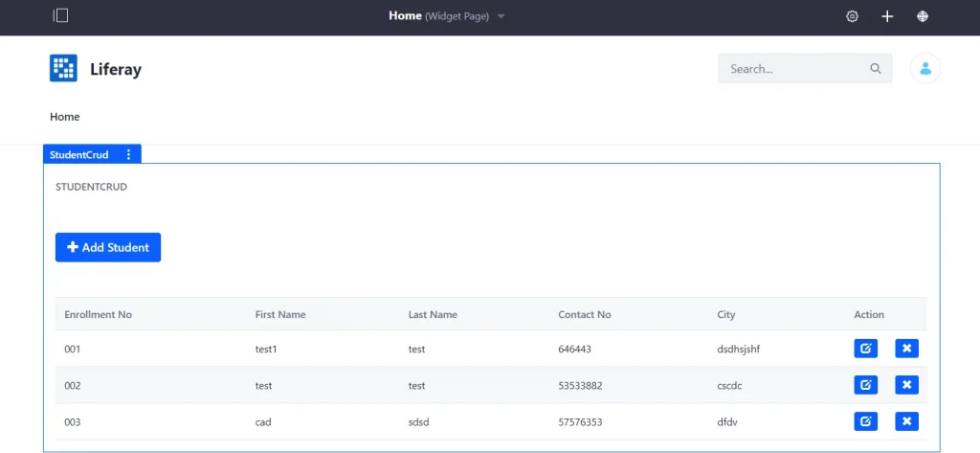The image size is (980, 453).
Task: Click first name test1 cell
Action: pos(266,349)
